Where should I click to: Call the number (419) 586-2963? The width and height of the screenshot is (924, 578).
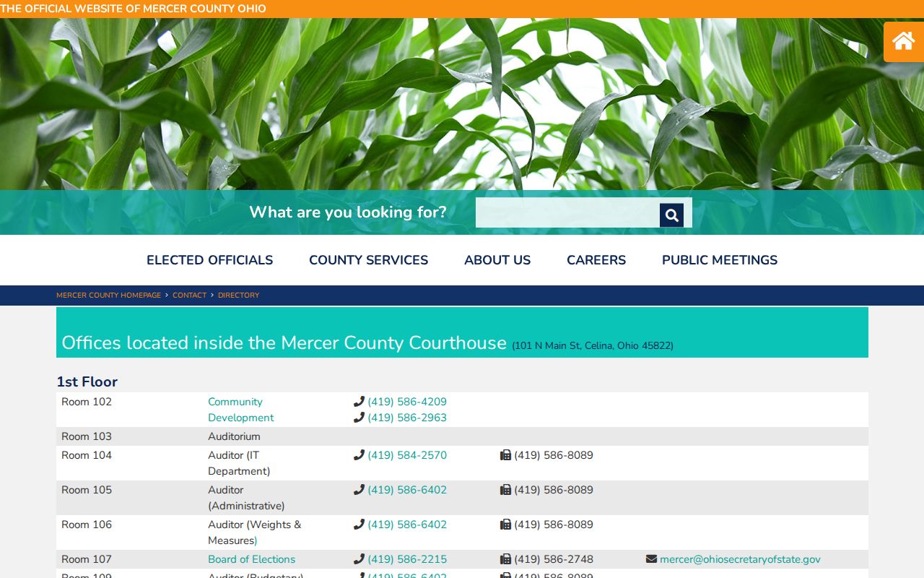point(407,418)
